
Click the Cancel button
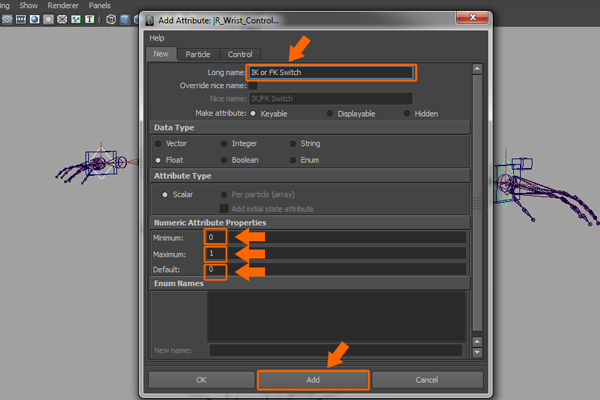click(x=427, y=380)
